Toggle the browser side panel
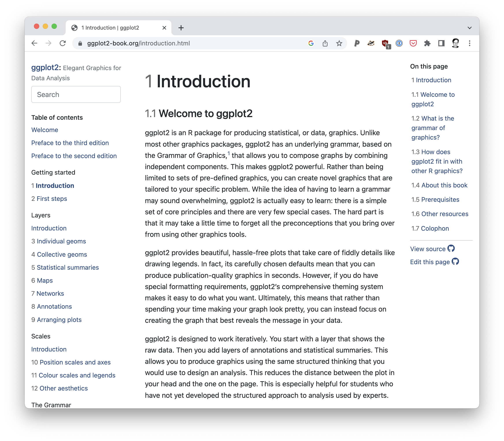504x441 pixels. point(441,43)
